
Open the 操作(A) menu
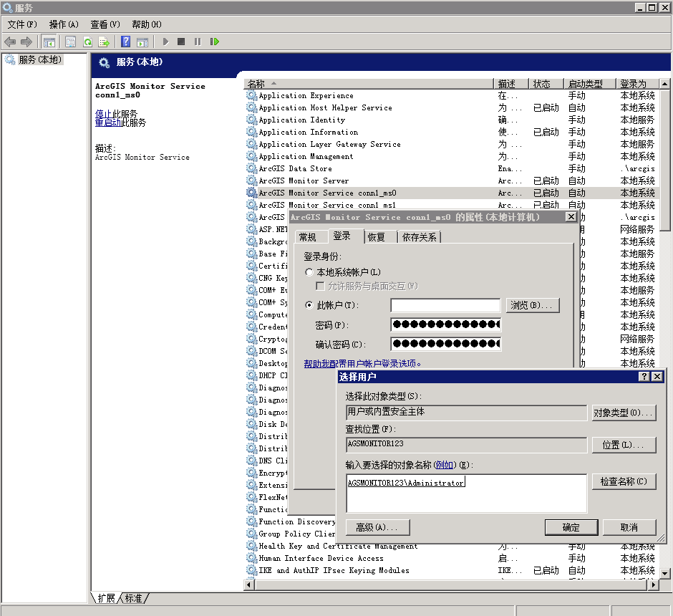[64, 24]
